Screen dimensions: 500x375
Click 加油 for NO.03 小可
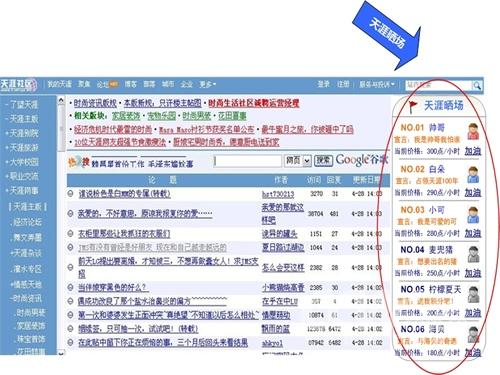pos(473,233)
